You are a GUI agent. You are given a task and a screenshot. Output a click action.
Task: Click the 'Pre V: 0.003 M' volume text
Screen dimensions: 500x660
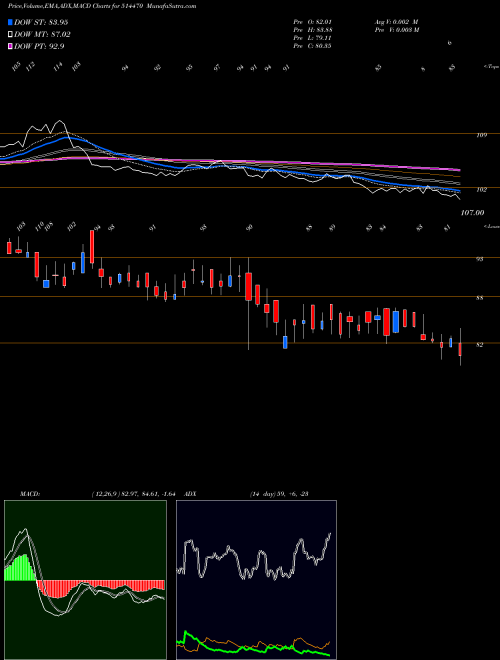(396, 30)
